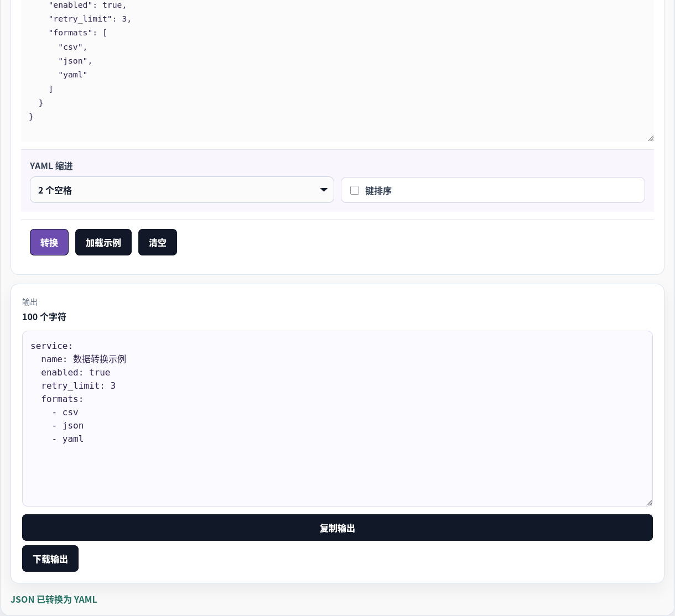Click the 输出 heading label
The height and width of the screenshot is (616, 675).
(30, 302)
